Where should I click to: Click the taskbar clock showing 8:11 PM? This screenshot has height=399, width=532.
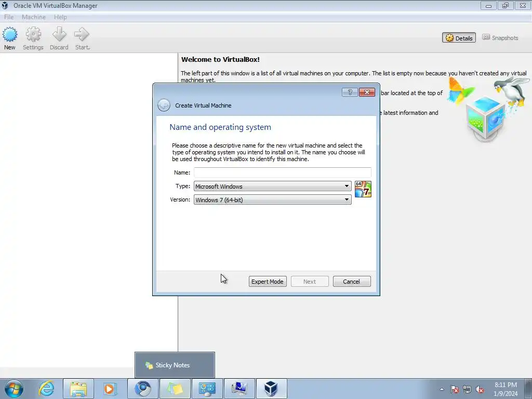pos(506,389)
